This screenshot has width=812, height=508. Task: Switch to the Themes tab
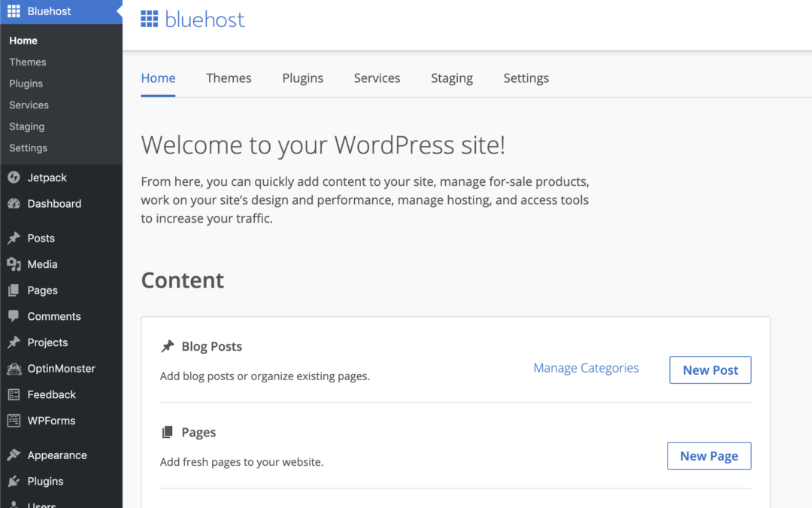[229, 78]
